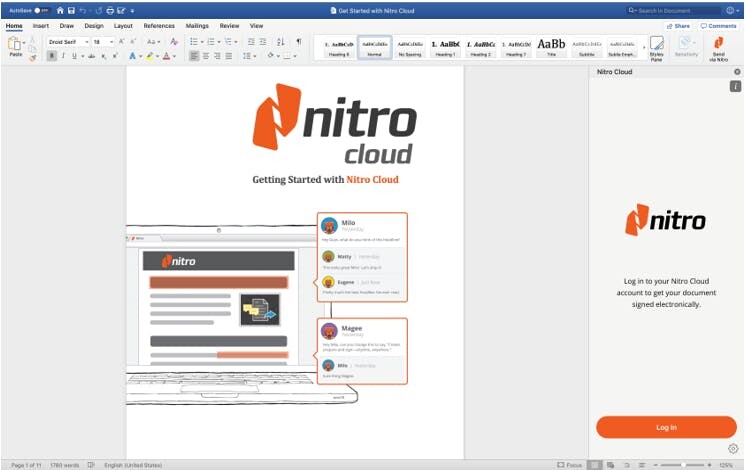The width and height of the screenshot is (746, 470).
Task: Open the Shading paint bucket
Action: pos(272,56)
